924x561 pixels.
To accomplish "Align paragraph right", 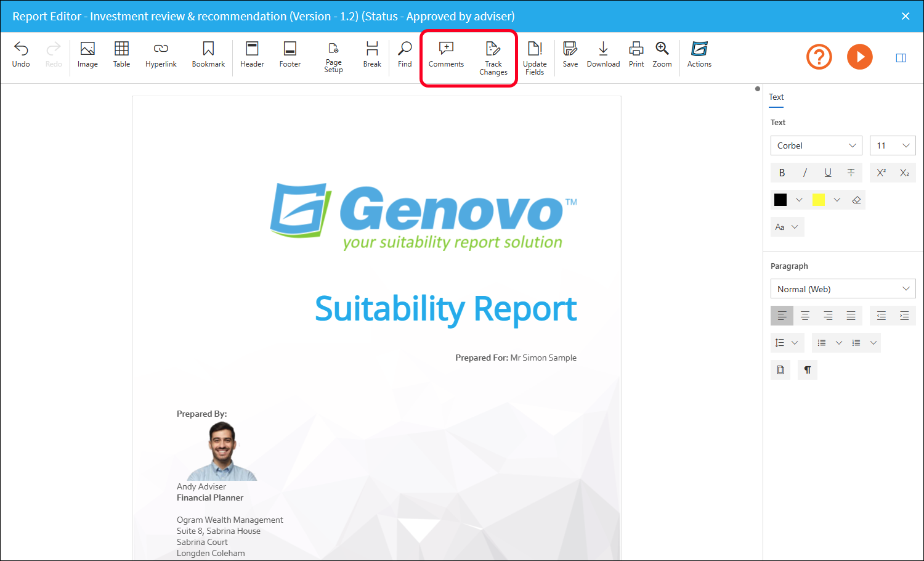I will click(x=828, y=316).
